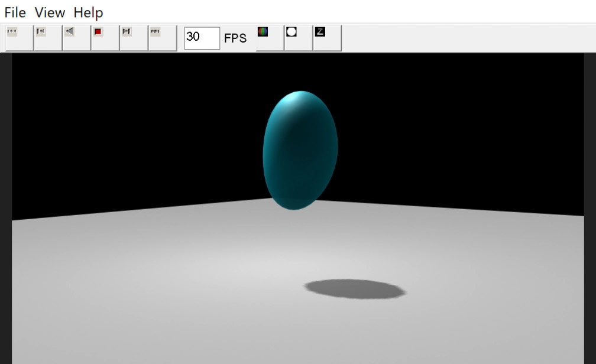Viewport: 596px width, 364px height.
Task: Show RGB color channels view
Action: tap(270, 38)
